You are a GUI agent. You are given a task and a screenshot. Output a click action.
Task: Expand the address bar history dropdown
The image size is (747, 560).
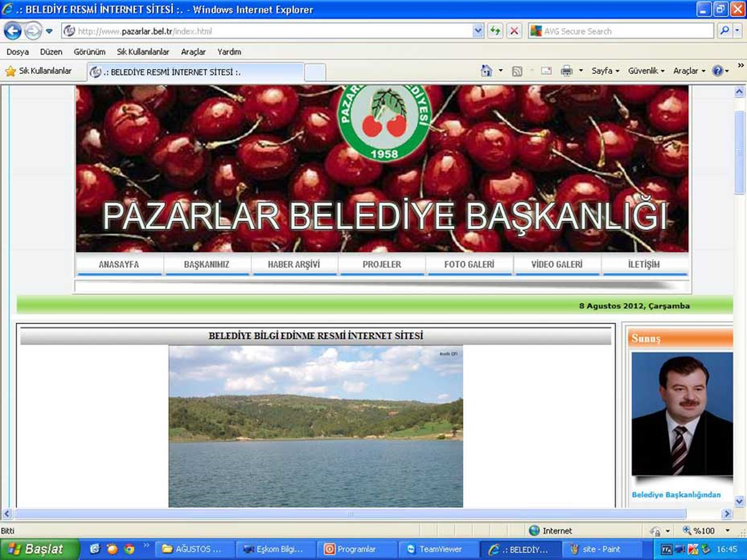point(478,31)
